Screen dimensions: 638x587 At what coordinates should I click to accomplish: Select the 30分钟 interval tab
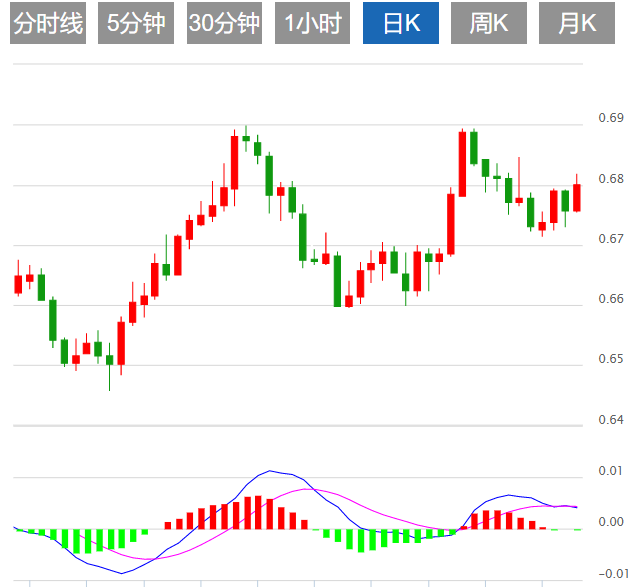click(x=224, y=23)
